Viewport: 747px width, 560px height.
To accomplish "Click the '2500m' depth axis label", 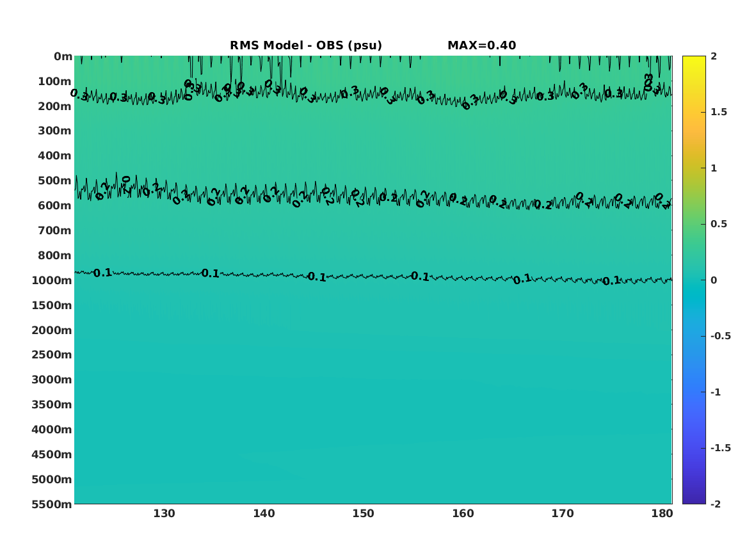I will (51, 355).
